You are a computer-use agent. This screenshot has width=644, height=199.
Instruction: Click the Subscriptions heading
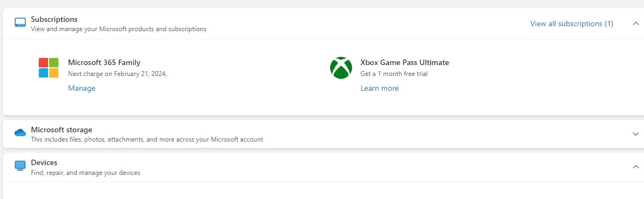[54, 19]
